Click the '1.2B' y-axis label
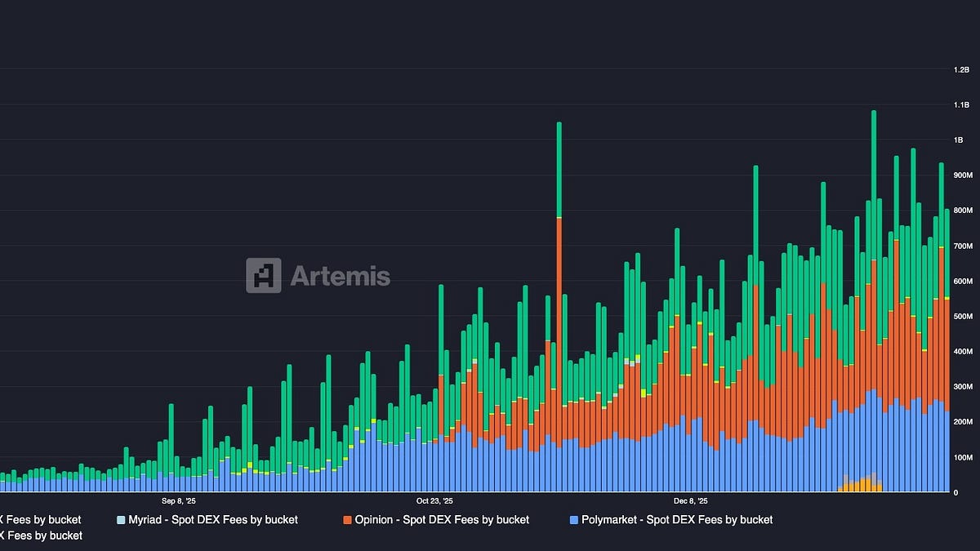The height and width of the screenshot is (551, 980). click(962, 69)
